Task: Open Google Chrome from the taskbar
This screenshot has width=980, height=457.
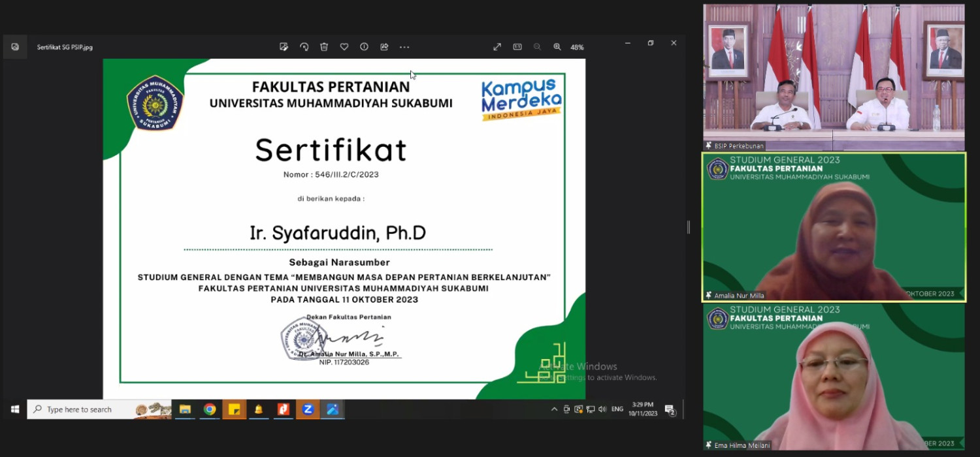Action: (x=210, y=409)
